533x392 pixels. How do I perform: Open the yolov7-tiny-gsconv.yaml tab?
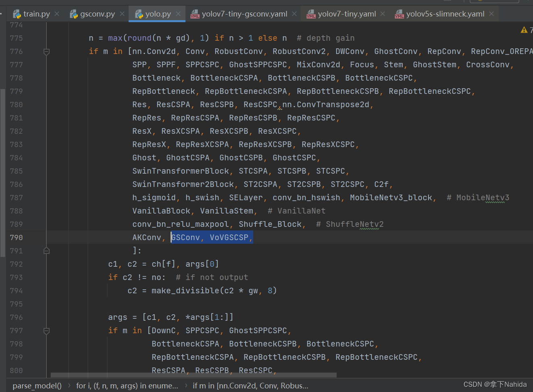(244, 14)
